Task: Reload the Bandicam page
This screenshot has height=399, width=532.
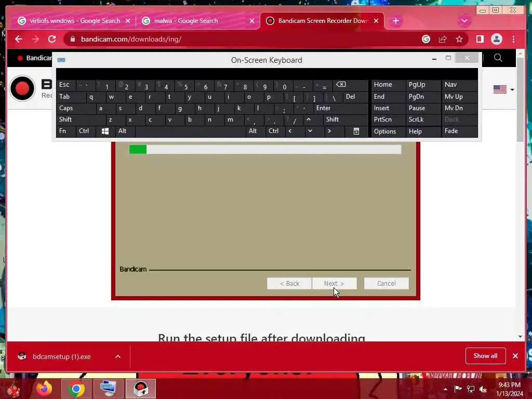Action: (52, 39)
